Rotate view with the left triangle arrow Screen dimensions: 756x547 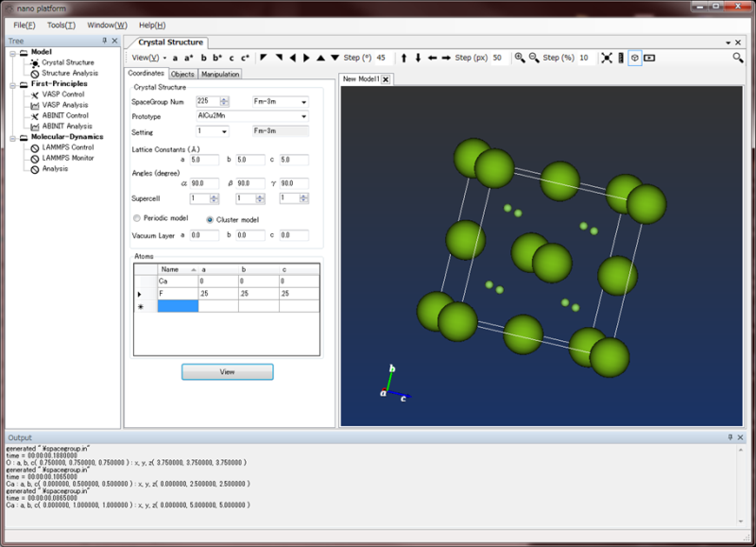click(x=293, y=58)
